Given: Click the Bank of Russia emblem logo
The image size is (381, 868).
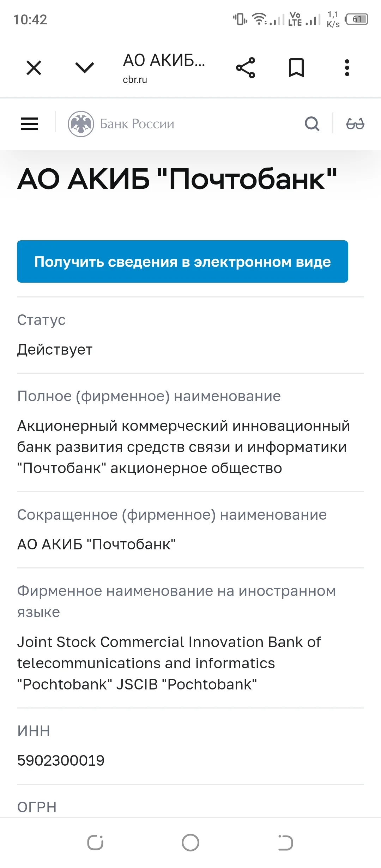Looking at the screenshot, I should (81, 124).
